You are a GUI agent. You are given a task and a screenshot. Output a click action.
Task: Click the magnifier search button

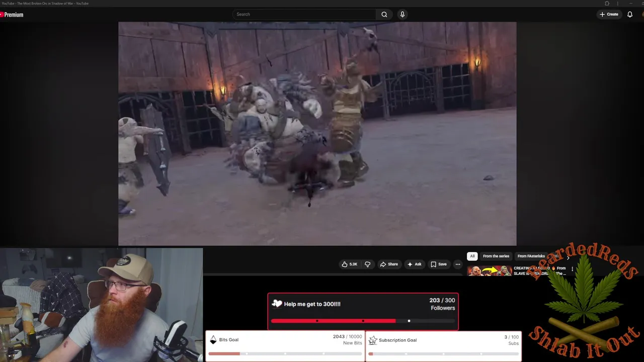pyautogui.click(x=384, y=14)
